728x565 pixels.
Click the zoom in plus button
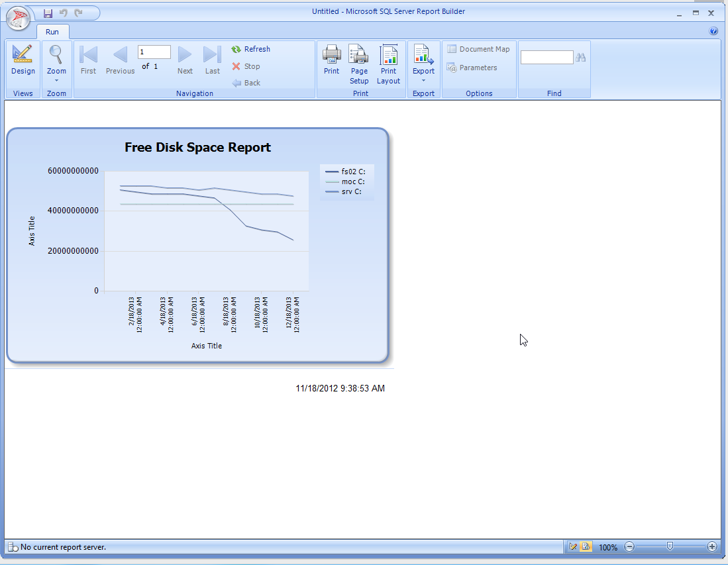(712, 547)
